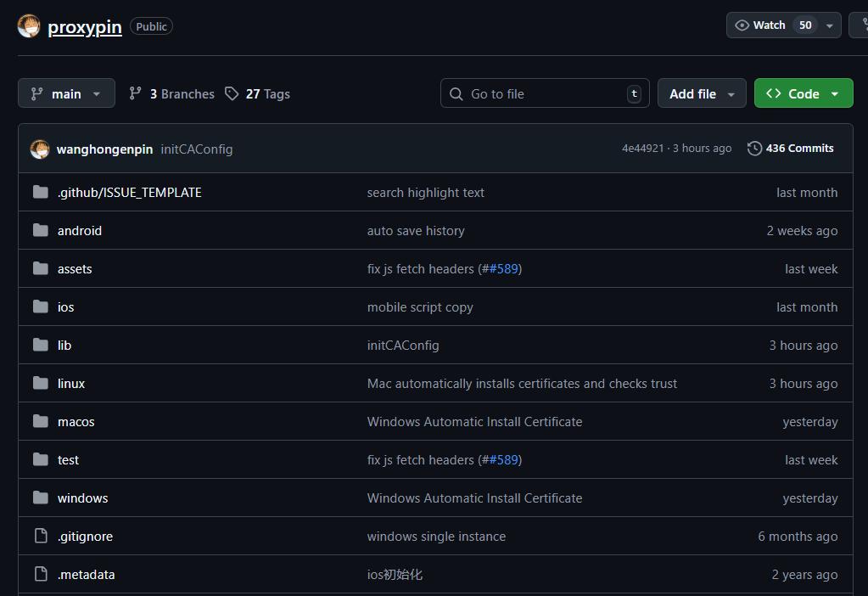This screenshot has height=596, width=868.
Task: Open the #589 issue link in assets row
Action: click(x=503, y=269)
